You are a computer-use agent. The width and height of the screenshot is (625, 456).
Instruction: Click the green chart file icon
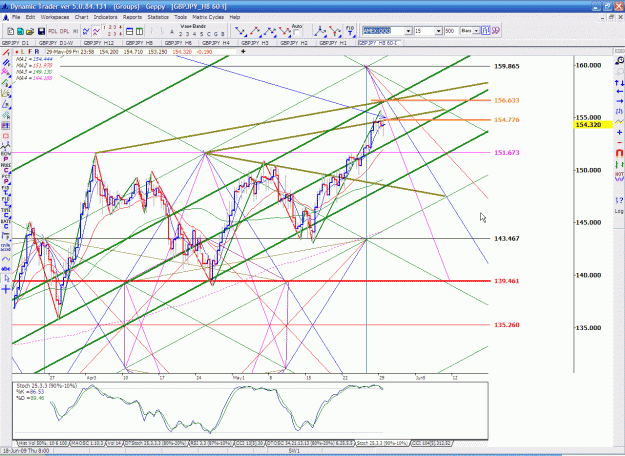pyautogui.click(x=20, y=31)
